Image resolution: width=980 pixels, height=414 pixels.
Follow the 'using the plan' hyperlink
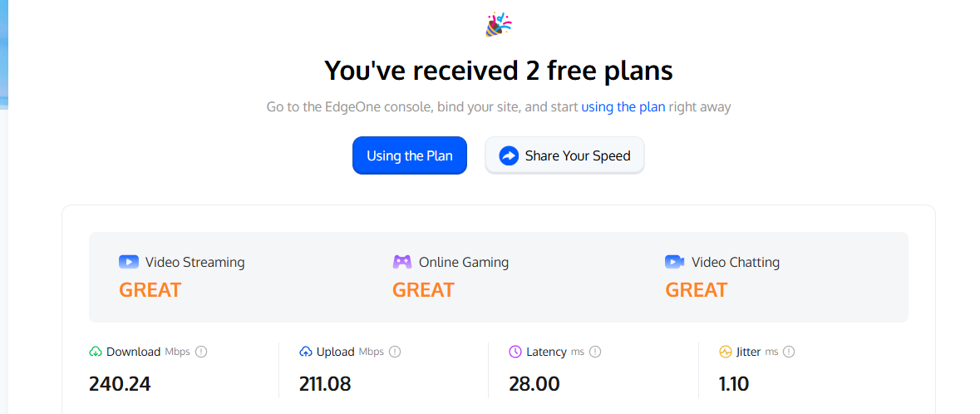(623, 107)
